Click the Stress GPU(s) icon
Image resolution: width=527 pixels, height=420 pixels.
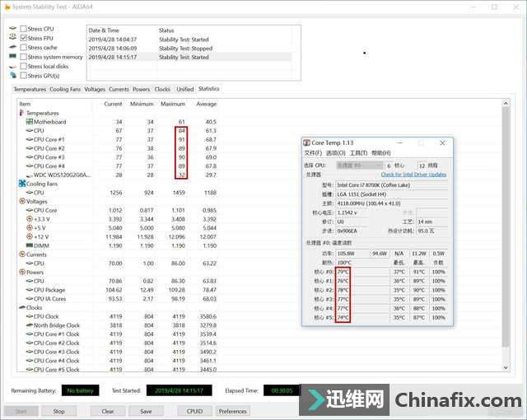13,75
